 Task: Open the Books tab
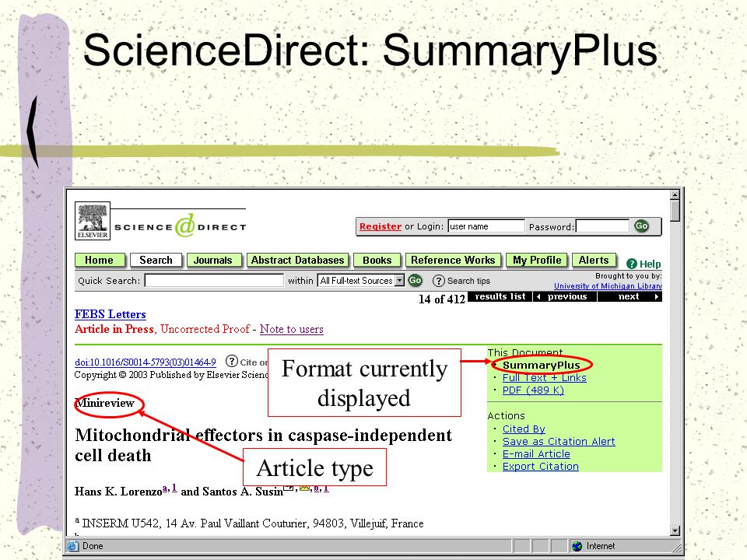(x=377, y=260)
